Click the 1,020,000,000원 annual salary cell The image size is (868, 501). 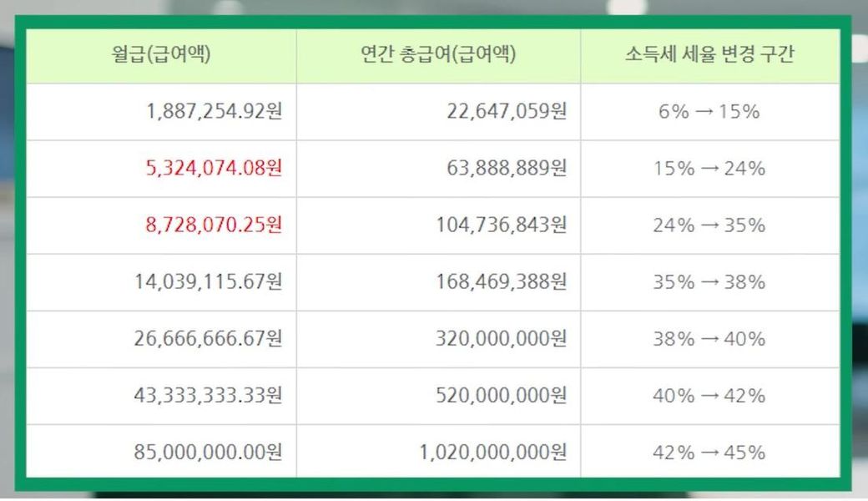(492, 452)
